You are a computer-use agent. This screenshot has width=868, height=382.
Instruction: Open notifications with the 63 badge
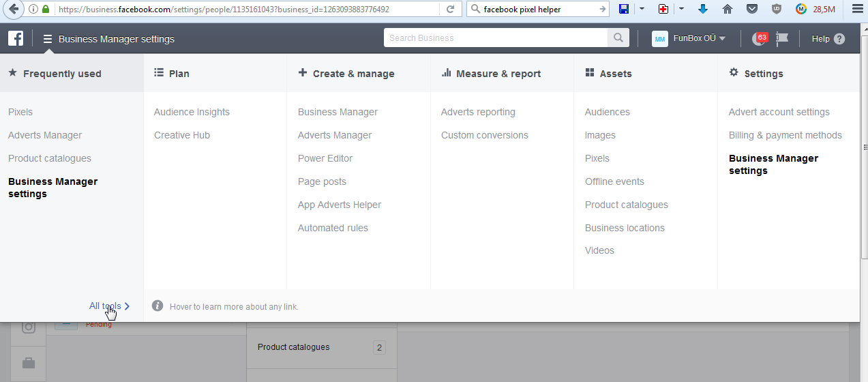coord(758,39)
